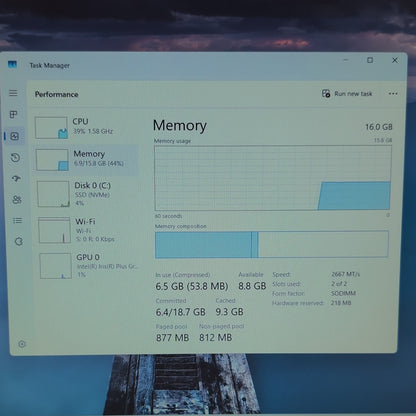The image size is (416, 416).
Task: Click the Hardware reserved value 218 MB
Action: pyautogui.click(x=341, y=303)
